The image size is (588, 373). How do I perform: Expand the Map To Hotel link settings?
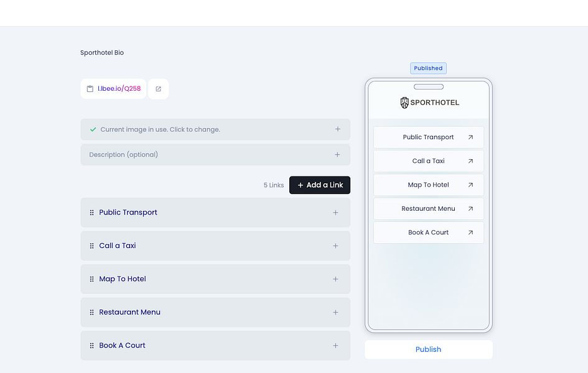pos(335,279)
